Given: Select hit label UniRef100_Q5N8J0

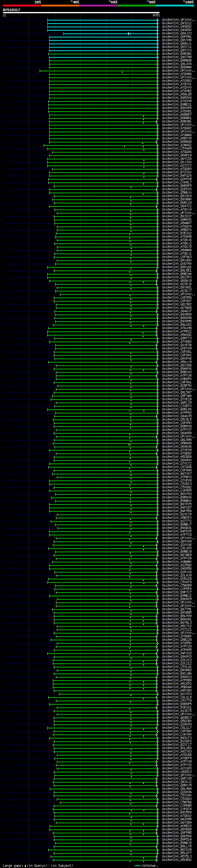Looking at the screenshot, I should [177, 192].
